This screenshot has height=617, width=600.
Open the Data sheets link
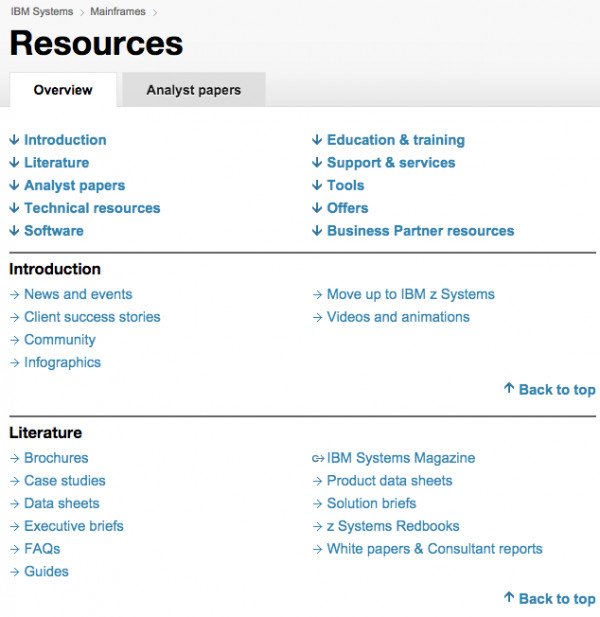coord(62,503)
